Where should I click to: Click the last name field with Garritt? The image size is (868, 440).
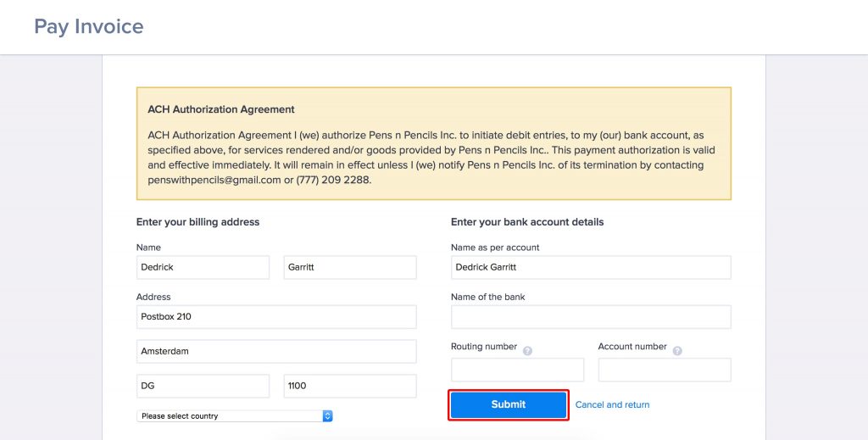[350, 267]
